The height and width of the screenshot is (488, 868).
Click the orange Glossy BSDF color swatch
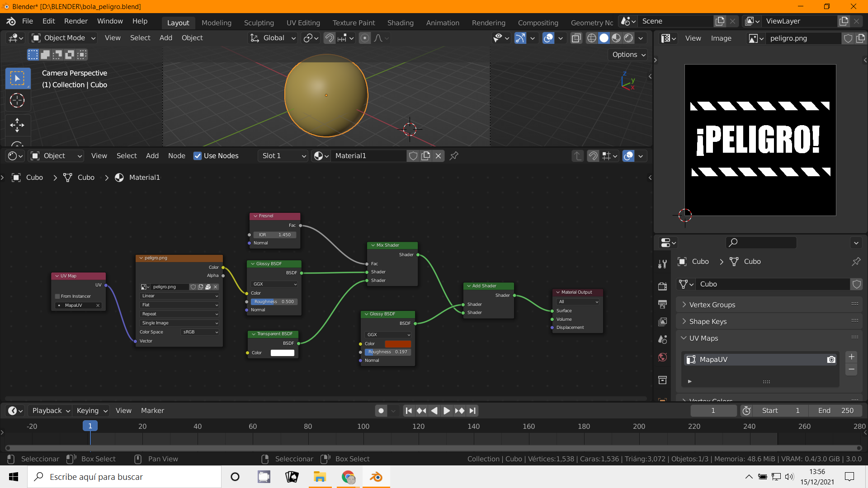pos(397,344)
